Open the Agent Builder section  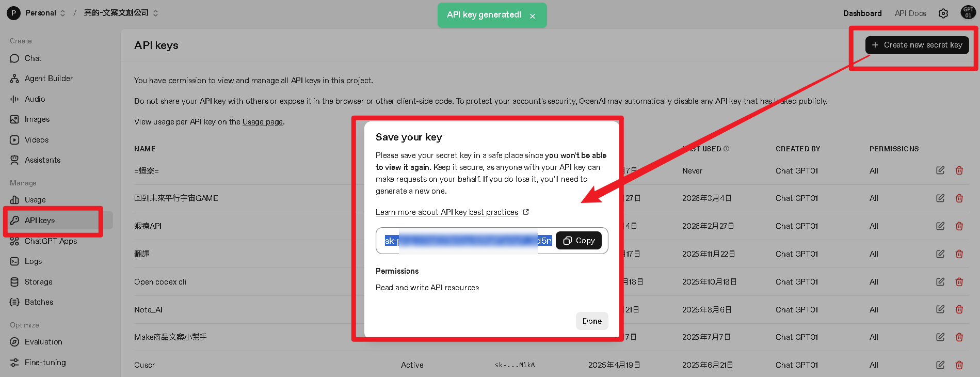(14, 78)
